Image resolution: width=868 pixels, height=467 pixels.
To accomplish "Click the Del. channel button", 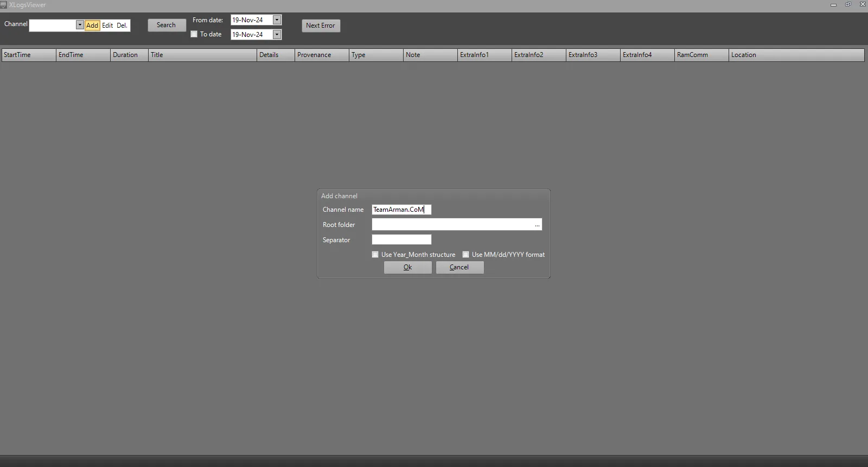I will pos(122,26).
